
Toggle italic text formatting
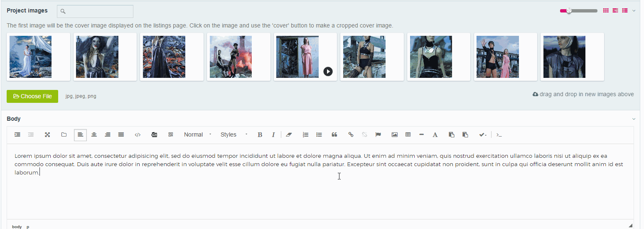click(273, 135)
